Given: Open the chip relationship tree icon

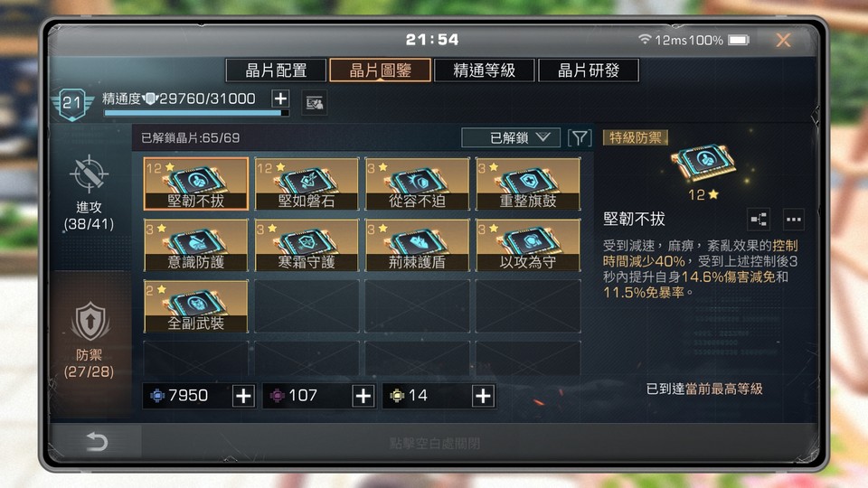Looking at the screenshot, I should [x=759, y=219].
